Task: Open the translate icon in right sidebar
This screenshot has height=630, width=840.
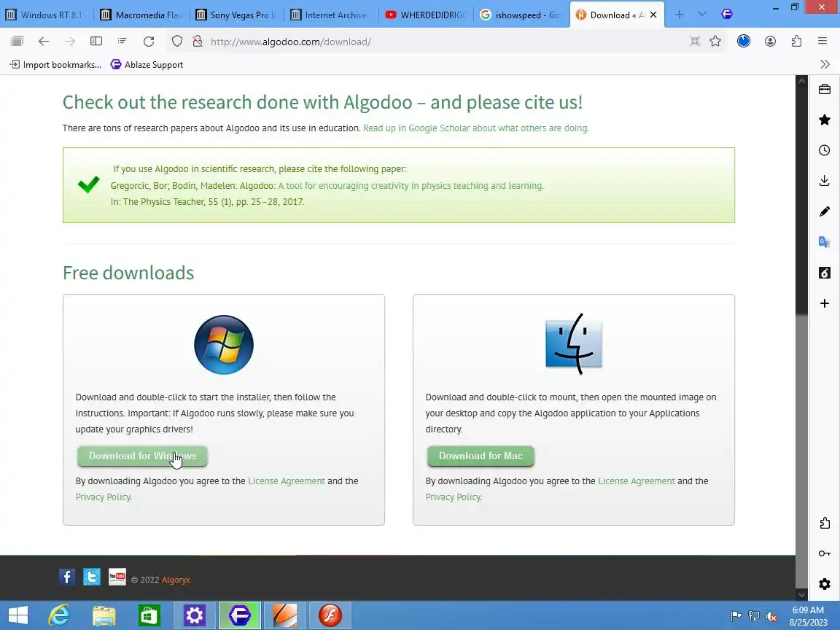Action: pyautogui.click(x=825, y=242)
